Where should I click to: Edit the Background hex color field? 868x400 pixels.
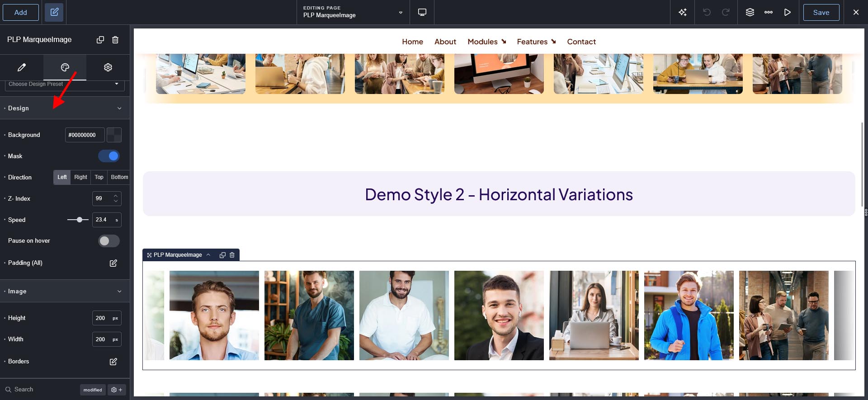click(x=85, y=135)
